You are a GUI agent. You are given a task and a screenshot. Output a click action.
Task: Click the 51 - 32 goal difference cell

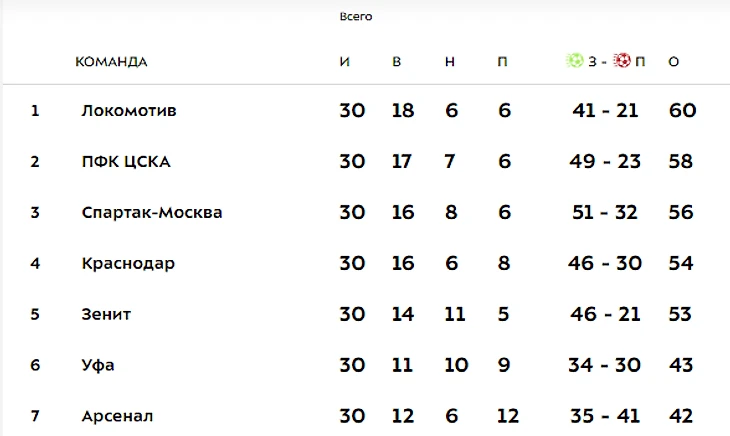click(604, 212)
